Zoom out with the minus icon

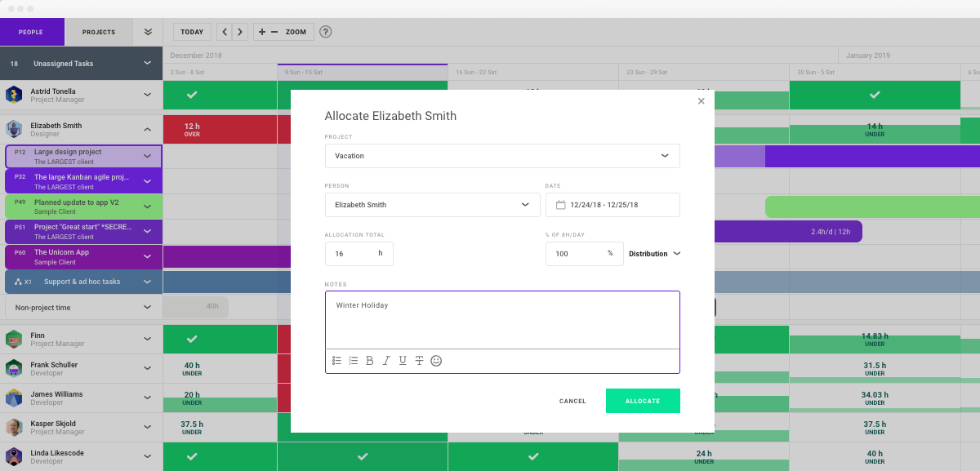pyautogui.click(x=274, y=32)
